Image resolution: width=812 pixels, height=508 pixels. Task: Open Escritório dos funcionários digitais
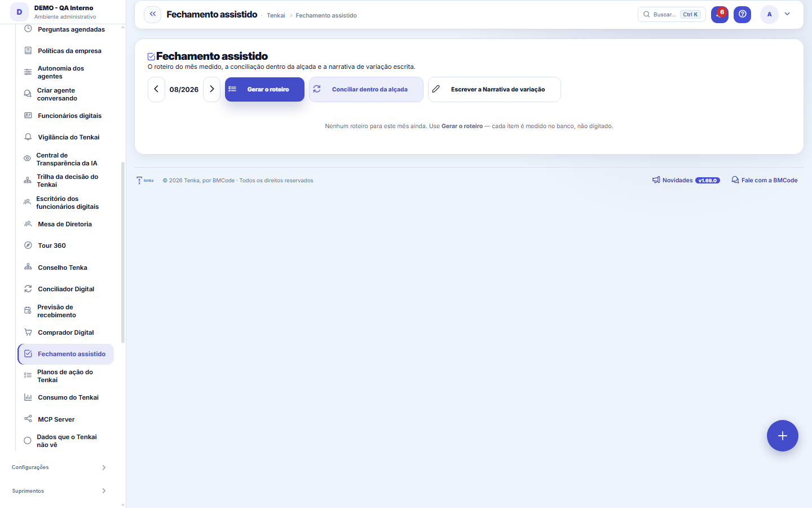tap(65, 203)
